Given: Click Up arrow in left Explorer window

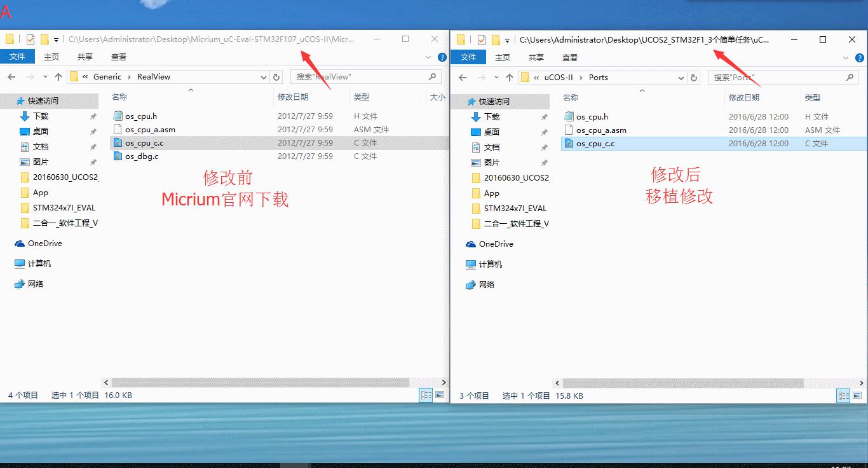Looking at the screenshot, I should (x=58, y=76).
